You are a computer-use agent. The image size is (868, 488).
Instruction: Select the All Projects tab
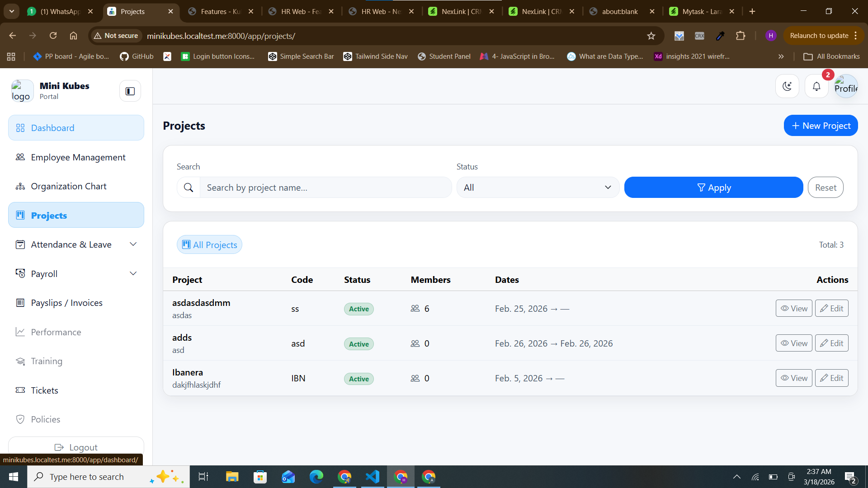point(209,245)
